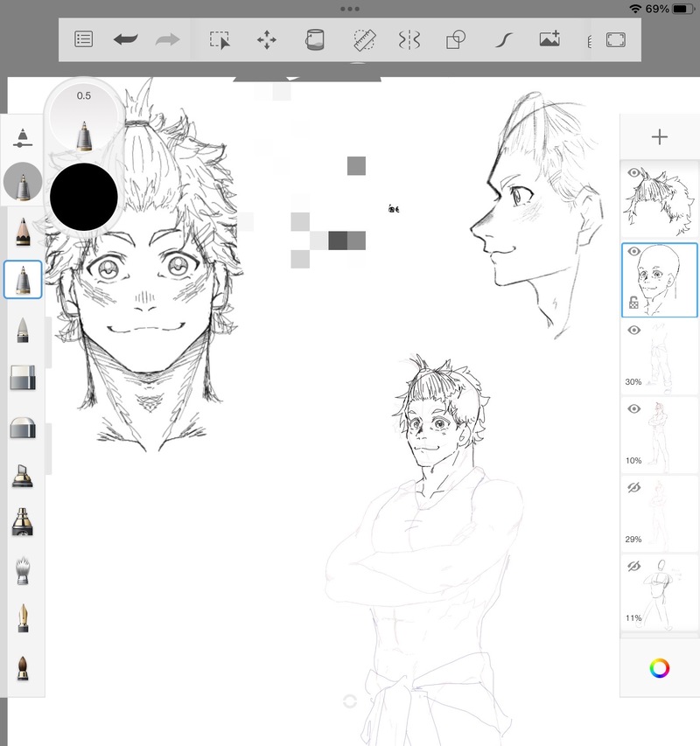This screenshot has height=746, width=700.
Task: Tap the gray ring handle at canvas bottom
Action: 350,701
